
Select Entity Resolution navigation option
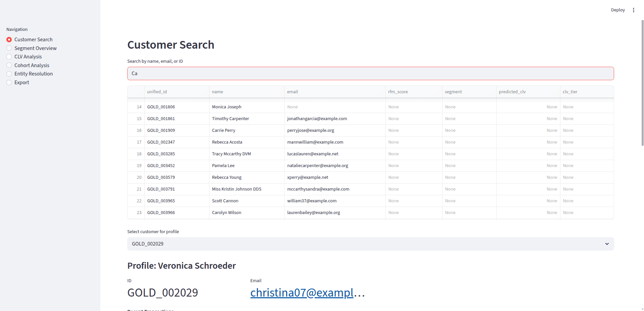34,73
